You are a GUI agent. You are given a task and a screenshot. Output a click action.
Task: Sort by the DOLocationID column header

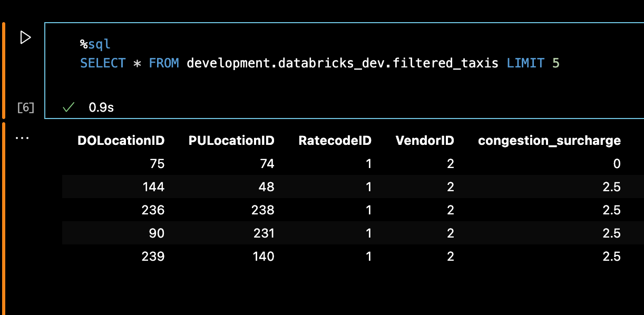coord(121,140)
